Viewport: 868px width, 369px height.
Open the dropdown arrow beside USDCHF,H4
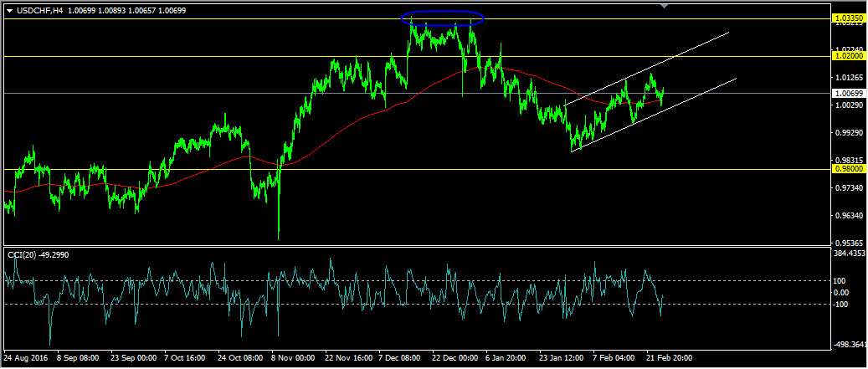[9, 11]
